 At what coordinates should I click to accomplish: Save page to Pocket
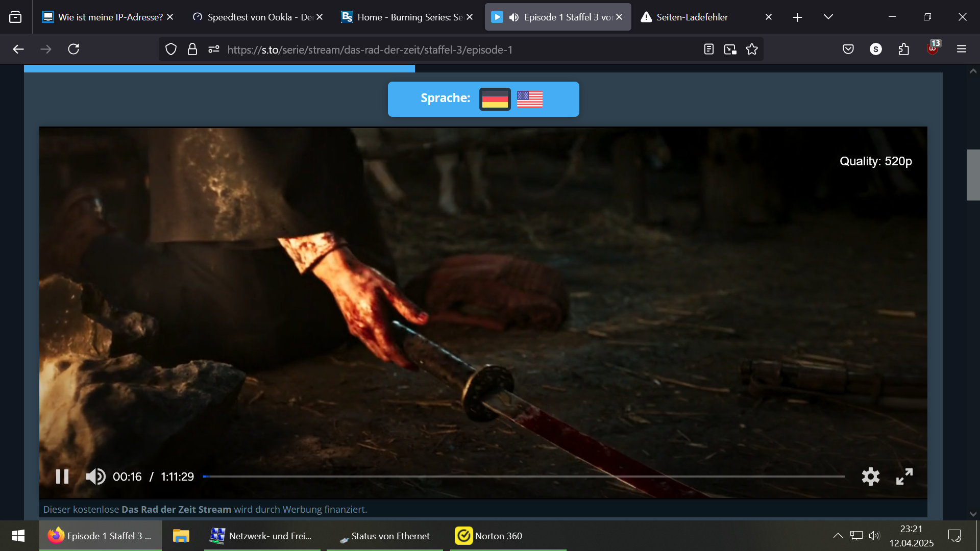point(848,49)
